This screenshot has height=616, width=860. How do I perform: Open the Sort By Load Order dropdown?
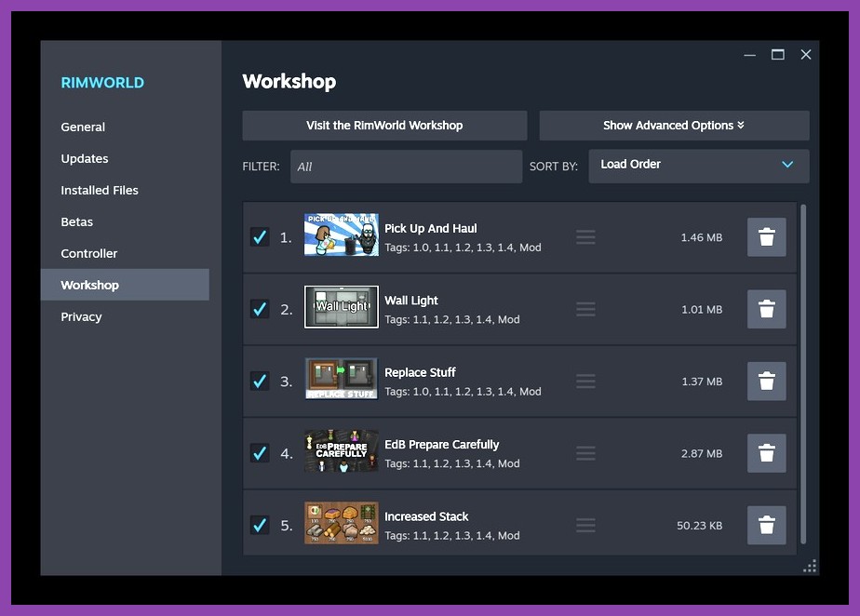point(698,166)
